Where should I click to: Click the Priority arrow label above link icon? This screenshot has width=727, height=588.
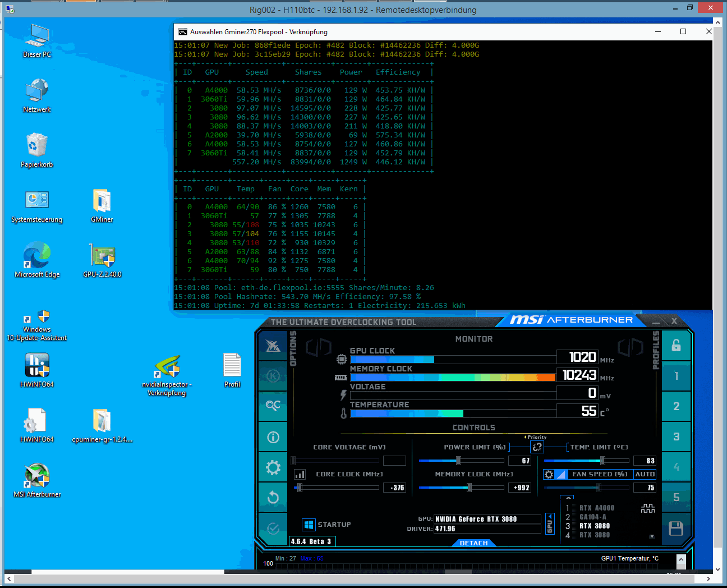tap(536, 437)
